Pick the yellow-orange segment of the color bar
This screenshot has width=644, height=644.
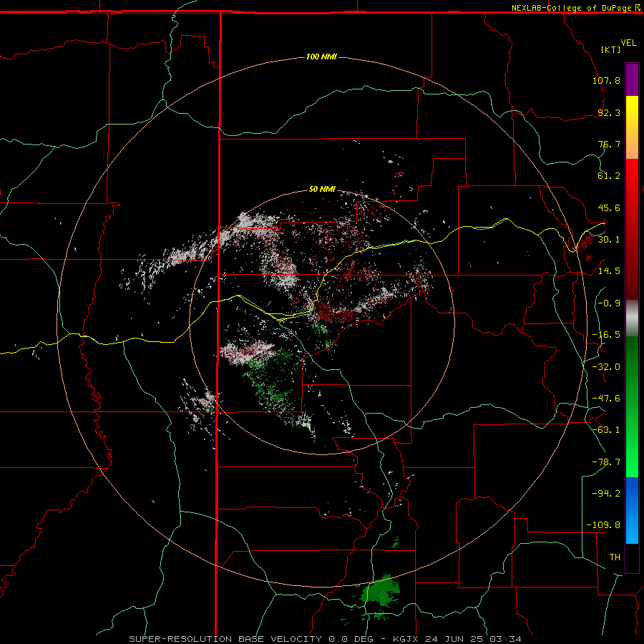pos(632,127)
